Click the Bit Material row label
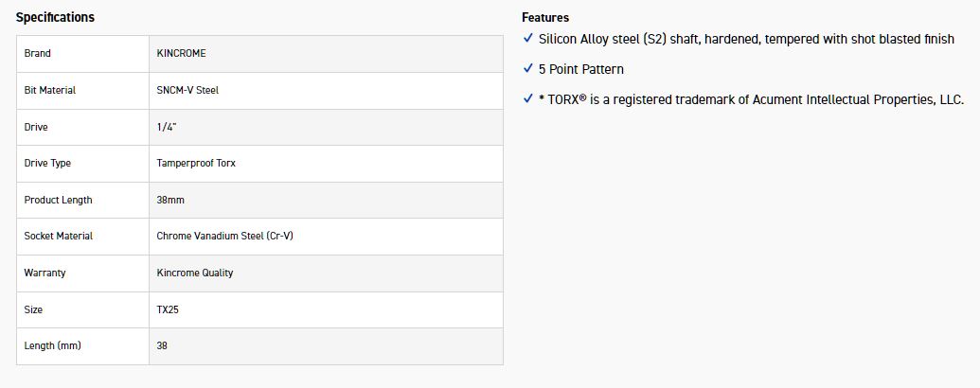980x388 pixels. pyautogui.click(x=50, y=90)
